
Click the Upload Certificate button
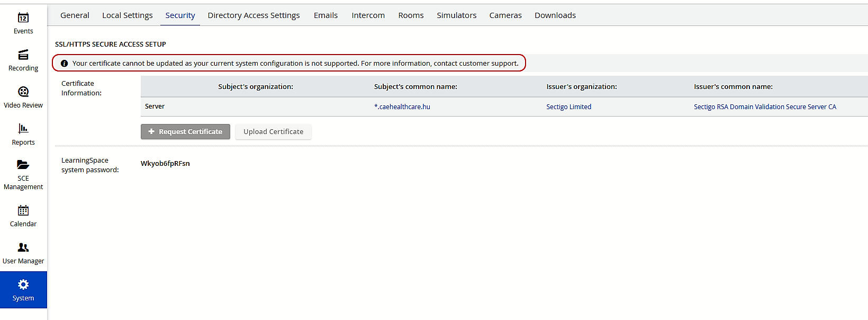[x=274, y=131]
